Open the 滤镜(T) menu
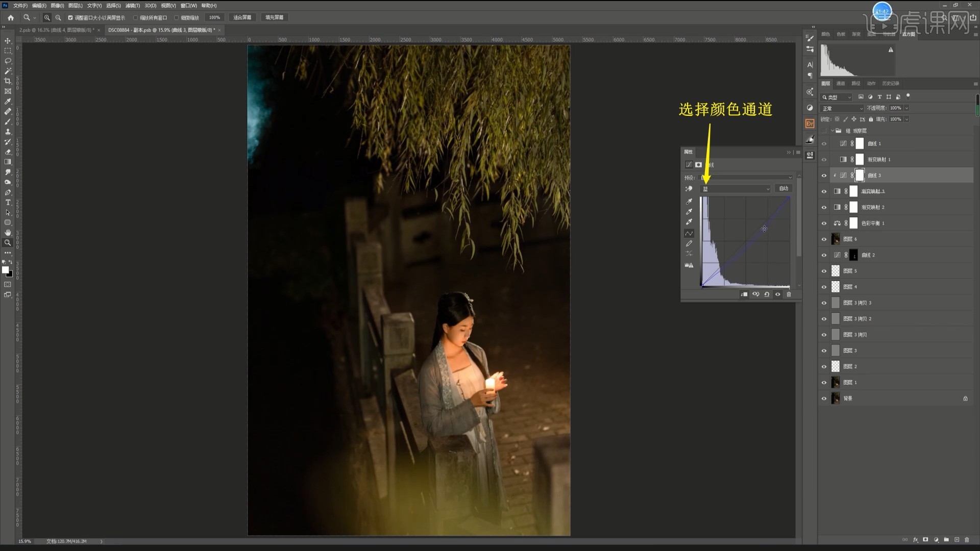 tap(132, 6)
